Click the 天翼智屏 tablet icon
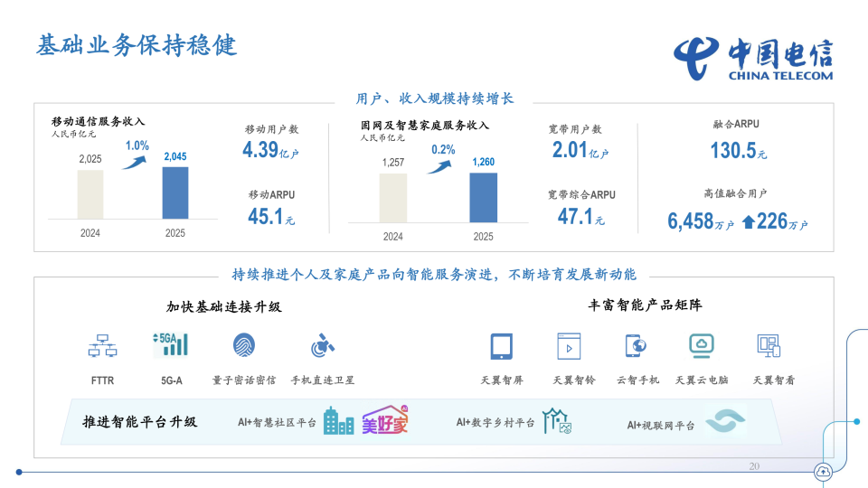The width and height of the screenshot is (868, 488). 502,346
